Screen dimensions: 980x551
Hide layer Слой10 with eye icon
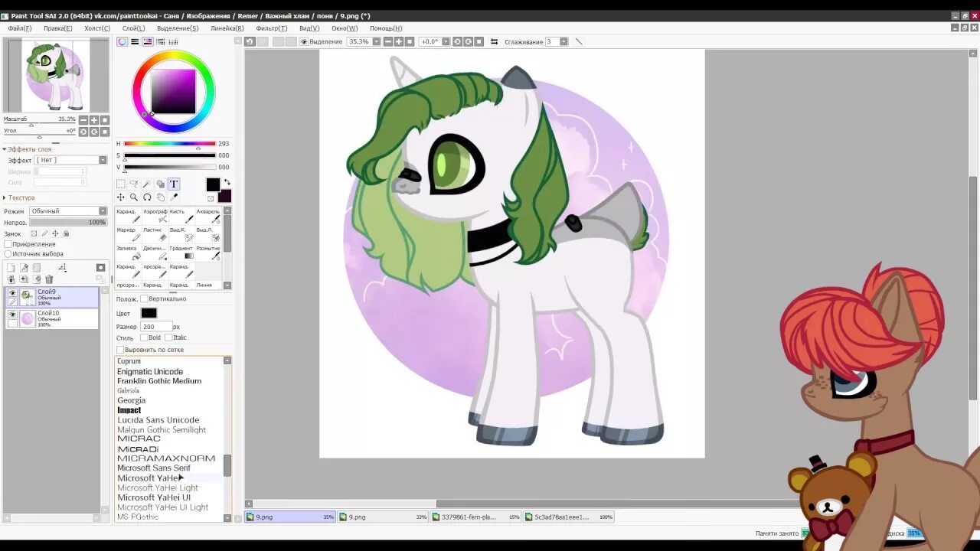click(12, 314)
